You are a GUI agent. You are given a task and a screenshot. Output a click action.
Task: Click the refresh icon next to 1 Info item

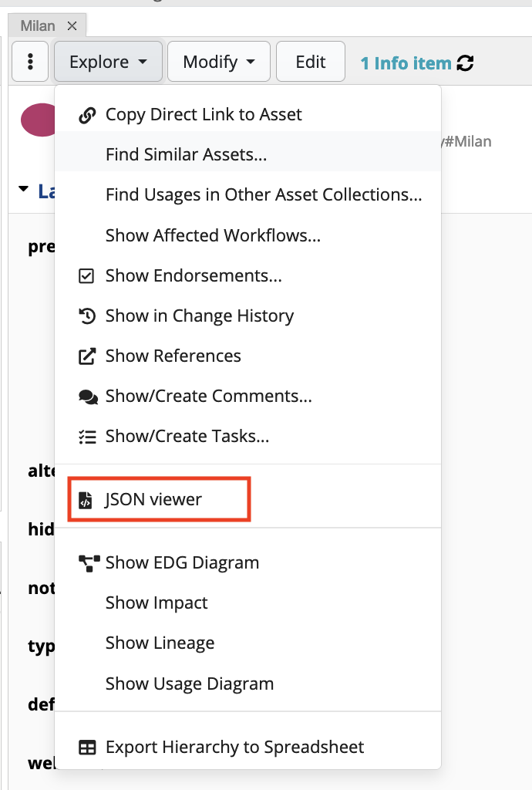464,63
